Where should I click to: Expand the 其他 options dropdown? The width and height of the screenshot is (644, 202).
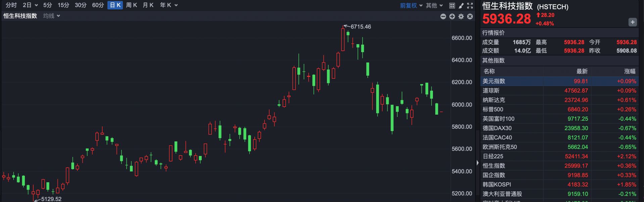click(434, 5)
